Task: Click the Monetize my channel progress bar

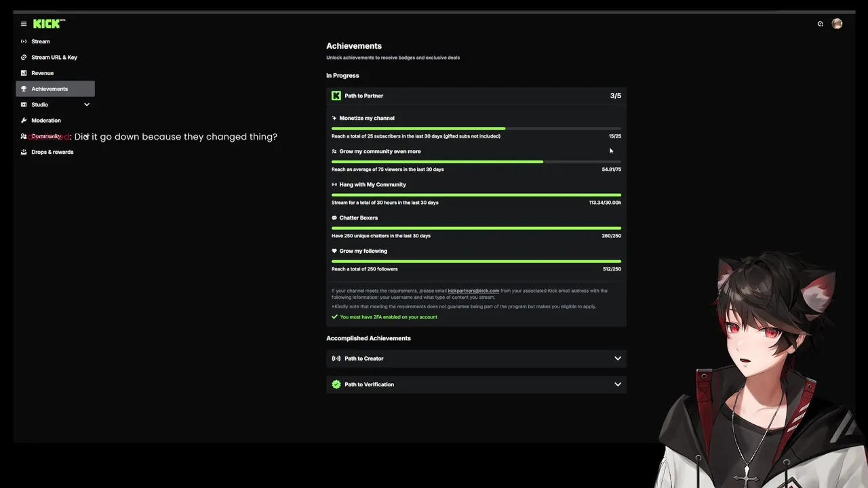Action: pos(476,128)
